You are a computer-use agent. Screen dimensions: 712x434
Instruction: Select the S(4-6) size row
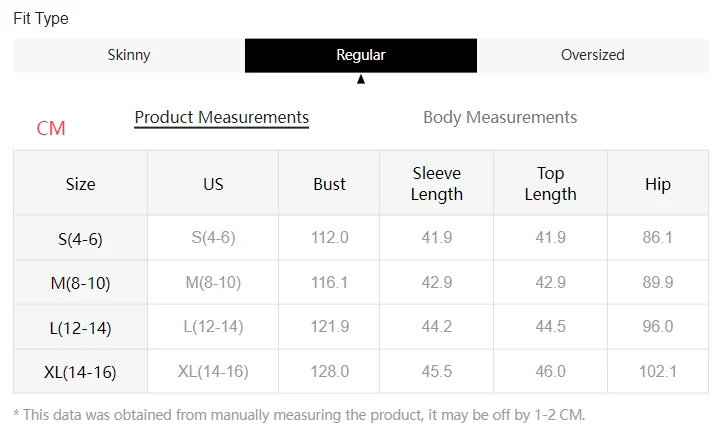80,239
